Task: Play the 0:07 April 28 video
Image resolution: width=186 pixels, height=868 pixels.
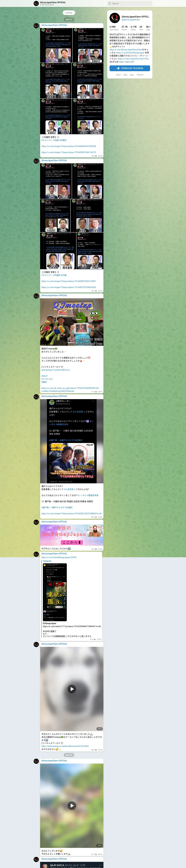Action: [72, 806]
